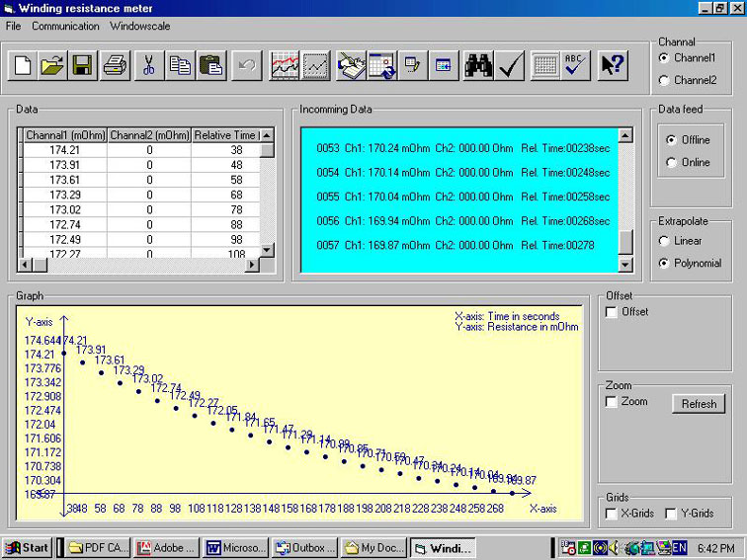Click the red multi-line chart icon
Image resolution: width=747 pixels, height=560 pixels.
[284, 65]
